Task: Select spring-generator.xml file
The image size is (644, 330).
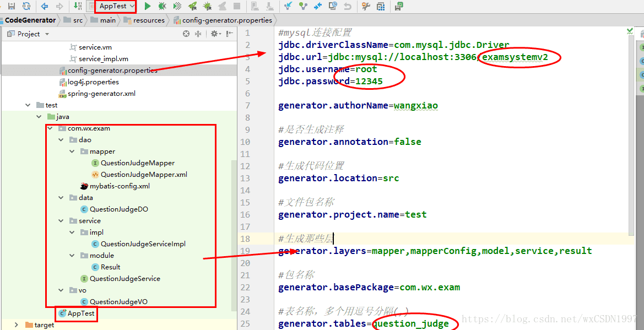Action: tap(98, 94)
